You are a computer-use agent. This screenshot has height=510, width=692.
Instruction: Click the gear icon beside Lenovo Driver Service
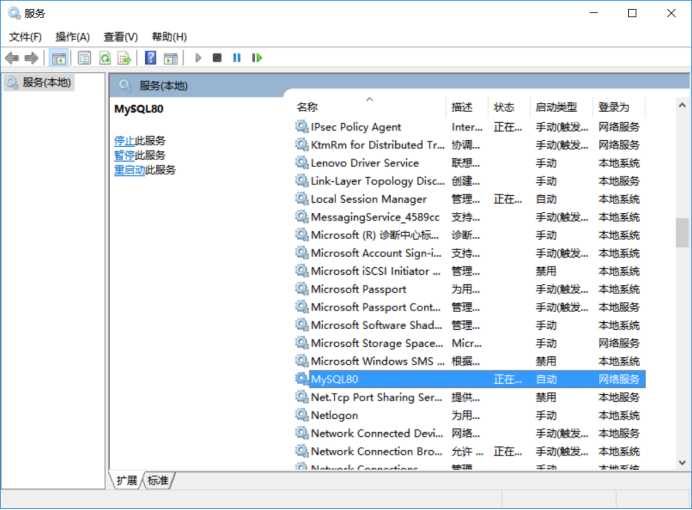click(302, 162)
